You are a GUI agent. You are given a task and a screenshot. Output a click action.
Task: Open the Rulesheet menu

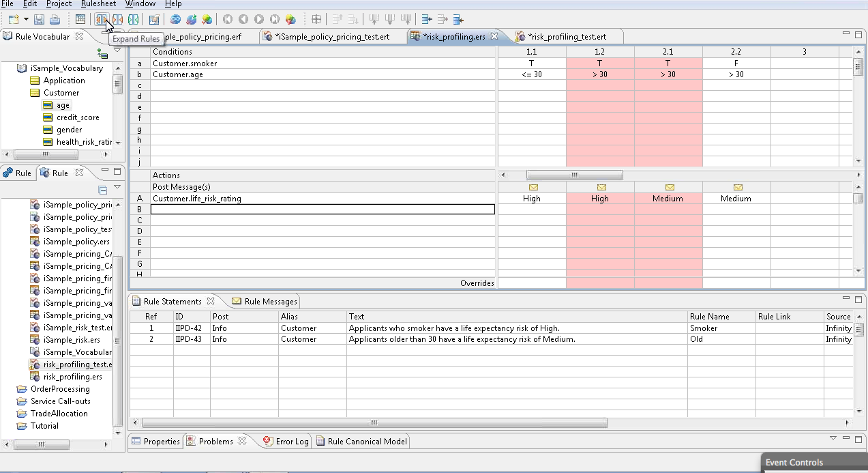pyautogui.click(x=98, y=4)
